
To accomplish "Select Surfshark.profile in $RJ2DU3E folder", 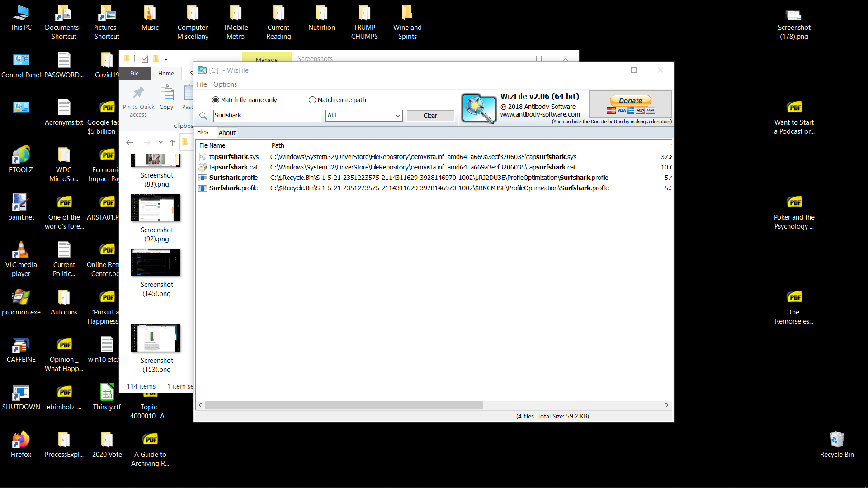I will pos(434,178).
